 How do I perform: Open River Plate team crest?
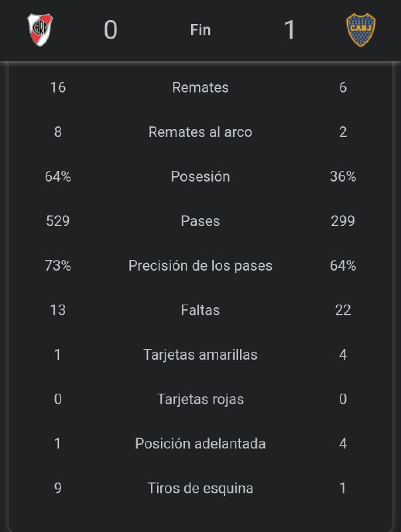pos(40,30)
